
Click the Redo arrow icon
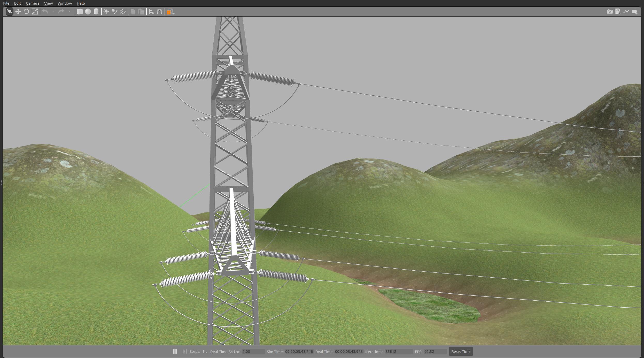pyautogui.click(x=61, y=12)
